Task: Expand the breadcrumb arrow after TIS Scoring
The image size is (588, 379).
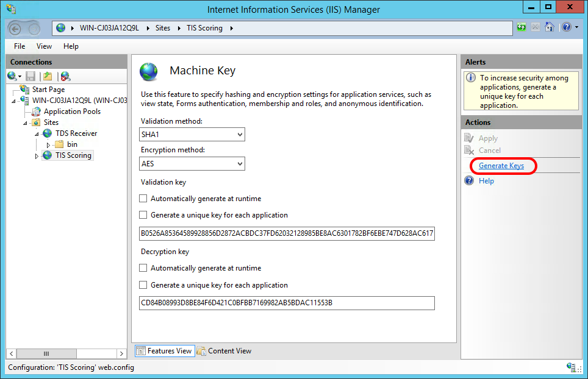Action: pyautogui.click(x=232, y=28)
